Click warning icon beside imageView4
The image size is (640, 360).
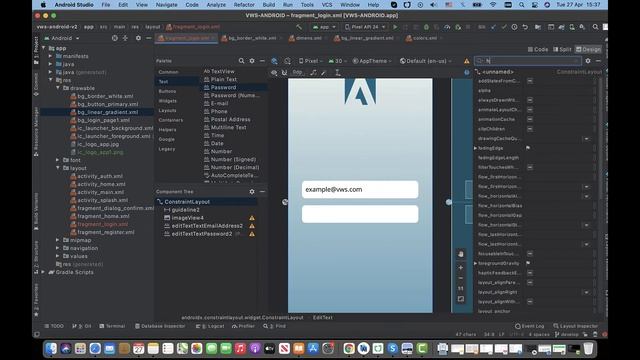(252, 218)
